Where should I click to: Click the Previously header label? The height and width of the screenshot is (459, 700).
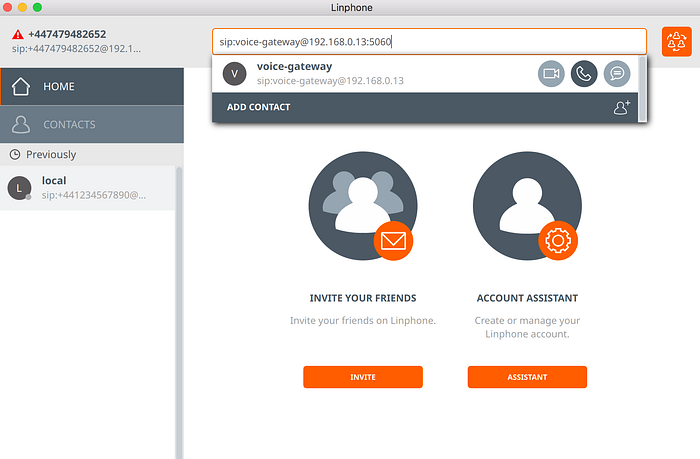[51, 154]
